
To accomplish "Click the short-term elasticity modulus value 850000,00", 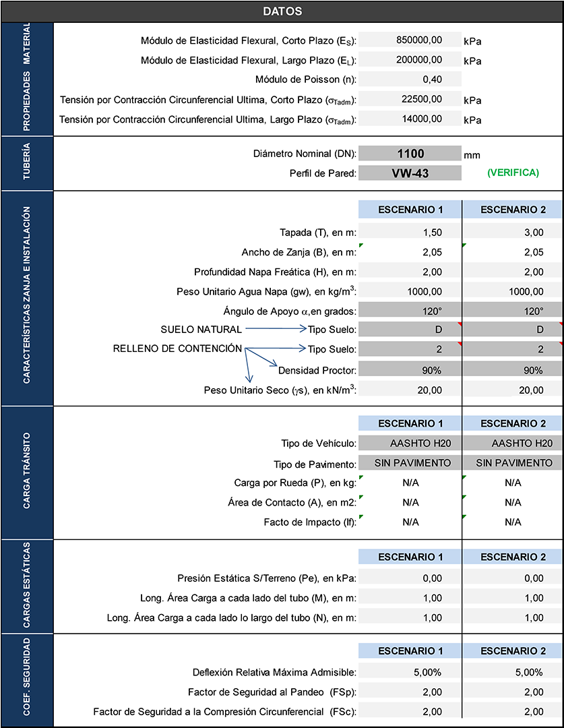I will click(410, 40).
